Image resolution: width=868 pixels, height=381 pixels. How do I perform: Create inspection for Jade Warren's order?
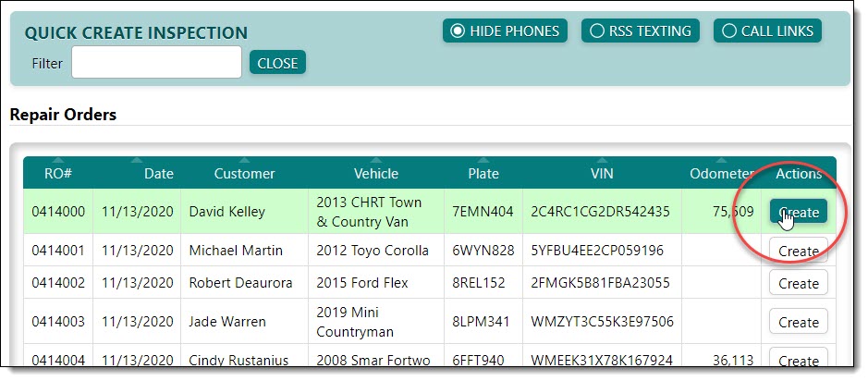tap(799, 322)
